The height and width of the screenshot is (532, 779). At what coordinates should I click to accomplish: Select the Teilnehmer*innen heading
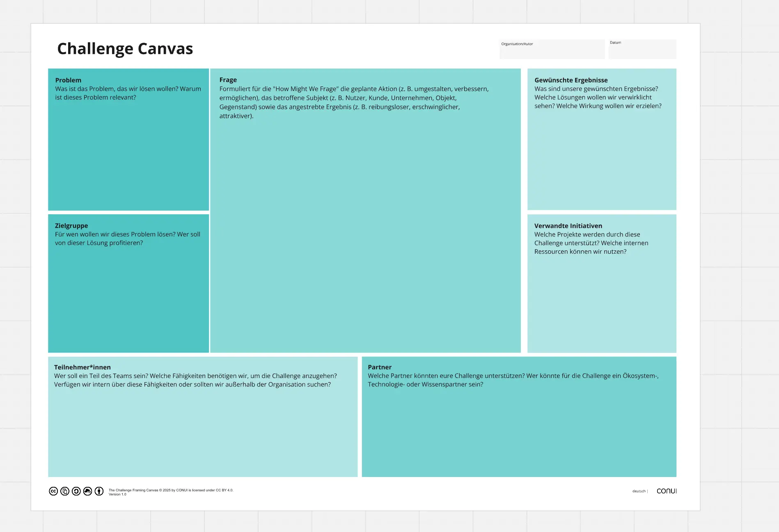(x=82, y=367)
